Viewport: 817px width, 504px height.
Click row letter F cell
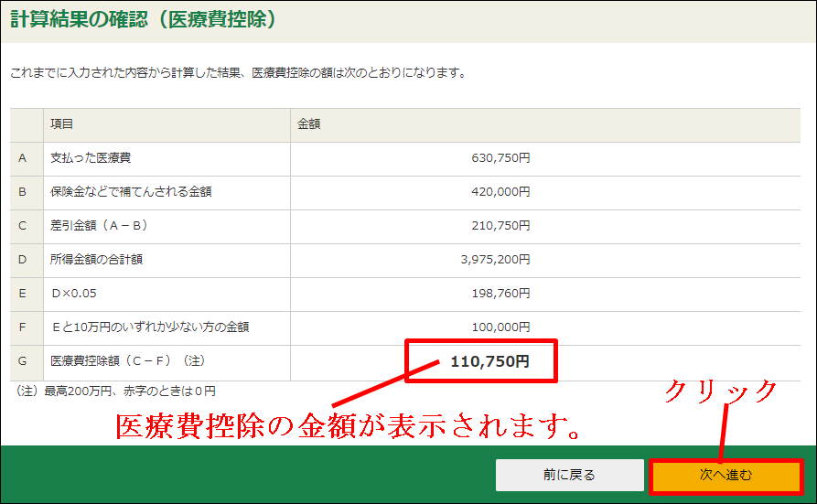pos(27,327)
